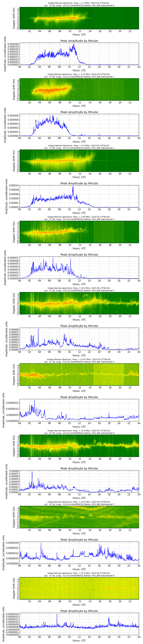This screenshot has width=143, height=644.
Task: Click the amplitude line chart below 5.0 MHz spectrogram
Action: (79, 196)
